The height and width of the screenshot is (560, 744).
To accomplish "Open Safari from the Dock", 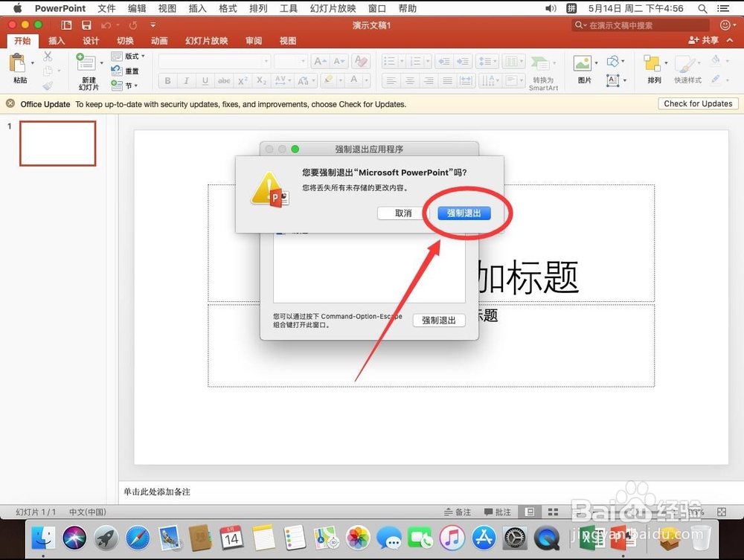I will pos(138,538).
